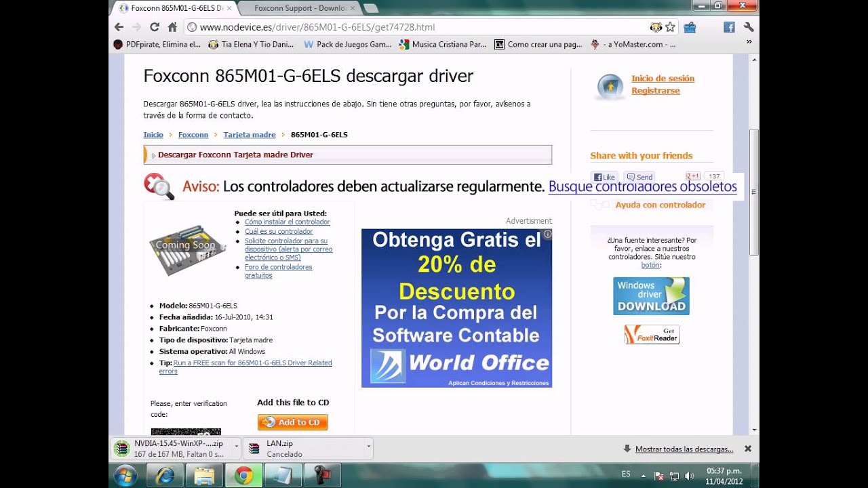Image resolution: width=868 pixels, height=488 pixels.
Task: Open the Chrome wrench settings menu
Action: tap(749, 27)
